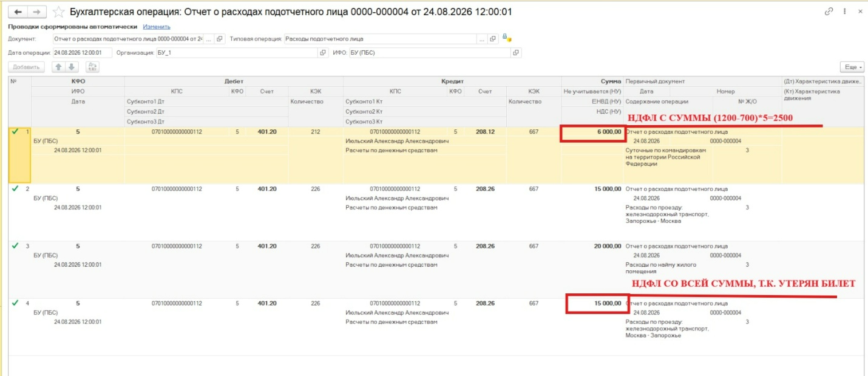Expand the Еще dropdown menu
The image size is (868, 376).
852,67
